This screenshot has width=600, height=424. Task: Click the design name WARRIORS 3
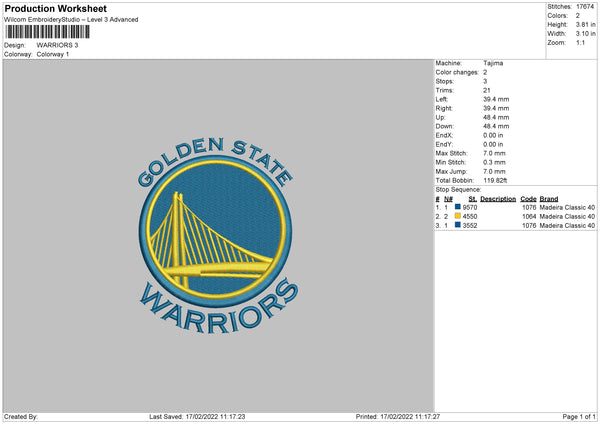pyautogui.click(x=57, y=45)
